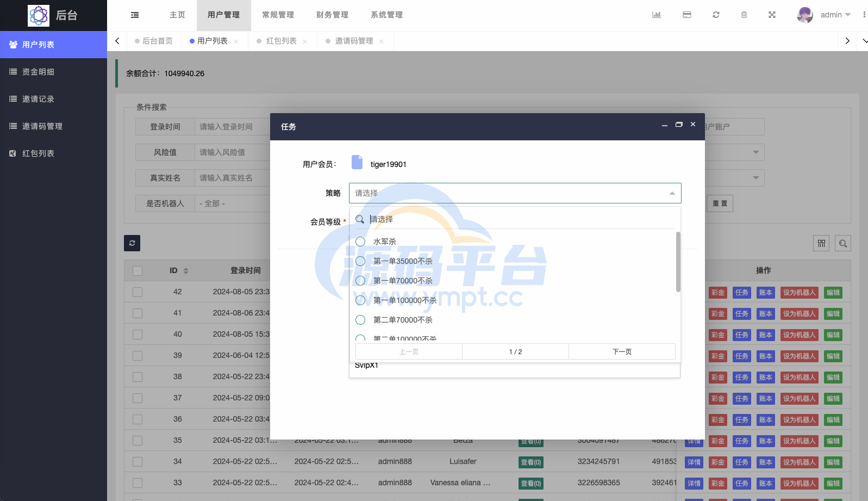Focus the 真实姓名 input field
The image size is (868, 501).
pyautogui.click(x=233, y=178)
